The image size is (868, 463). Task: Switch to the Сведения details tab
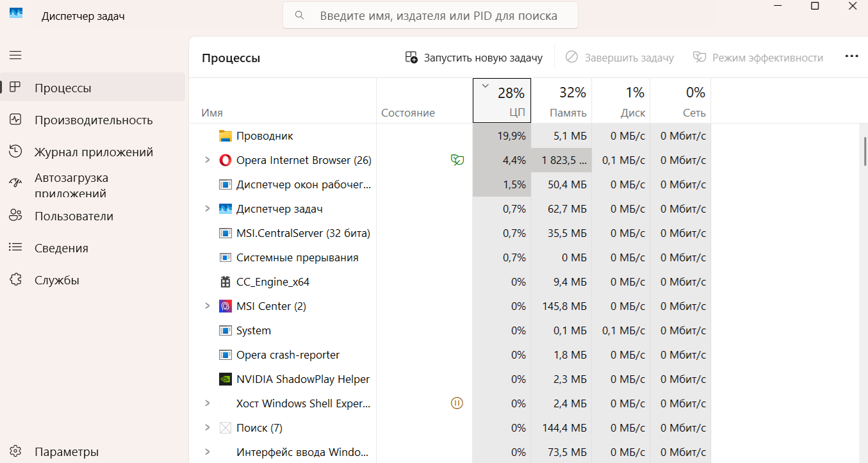pyautogui.click(x=61, y=248)
